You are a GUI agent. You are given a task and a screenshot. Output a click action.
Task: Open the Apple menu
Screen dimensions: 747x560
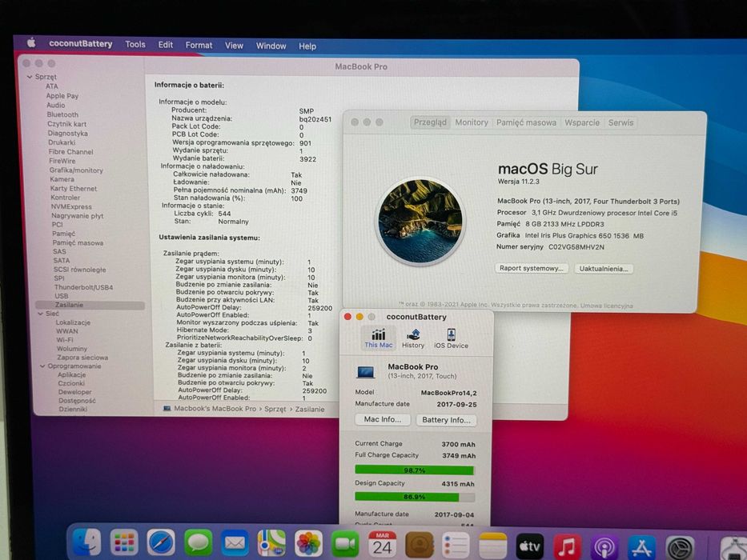point(31,43)
